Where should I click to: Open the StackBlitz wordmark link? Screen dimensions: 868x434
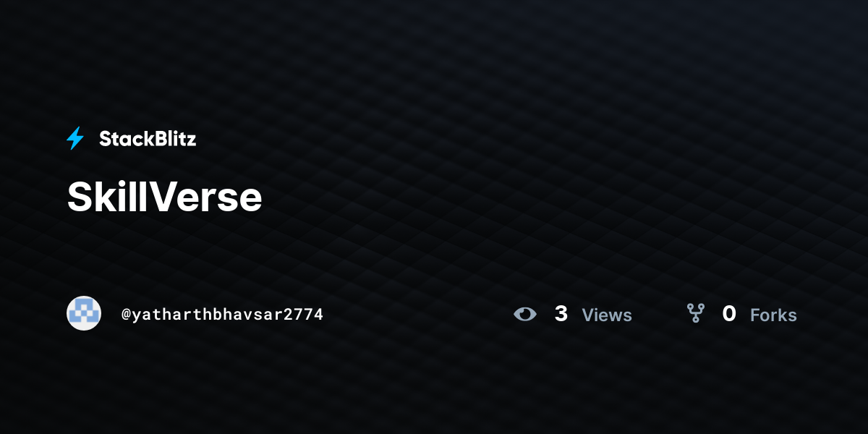tap(148, 139)
